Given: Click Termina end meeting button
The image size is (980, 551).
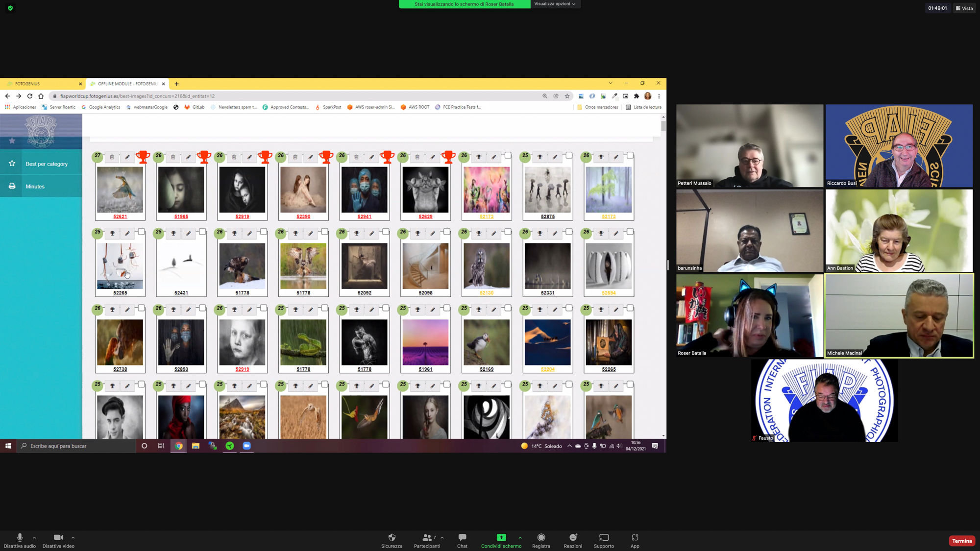Looking at the screenshot, I should click(961, 541).
